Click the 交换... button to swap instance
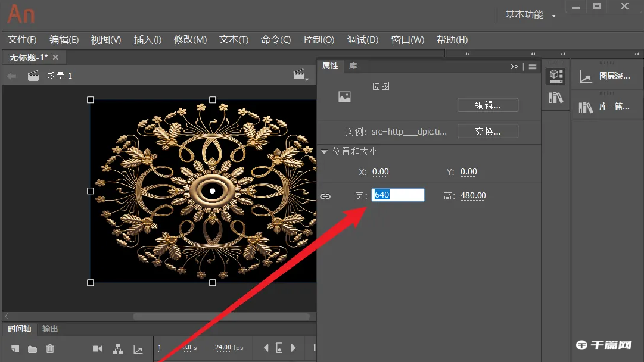The width and height of the screenshot is (644, 362). (x=487, y=131)
